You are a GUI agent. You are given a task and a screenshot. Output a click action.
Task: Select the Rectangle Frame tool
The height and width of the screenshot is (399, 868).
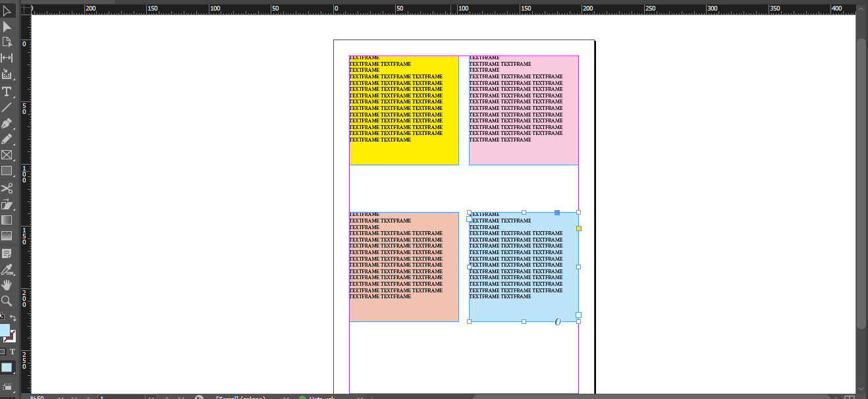pos(8,155)
